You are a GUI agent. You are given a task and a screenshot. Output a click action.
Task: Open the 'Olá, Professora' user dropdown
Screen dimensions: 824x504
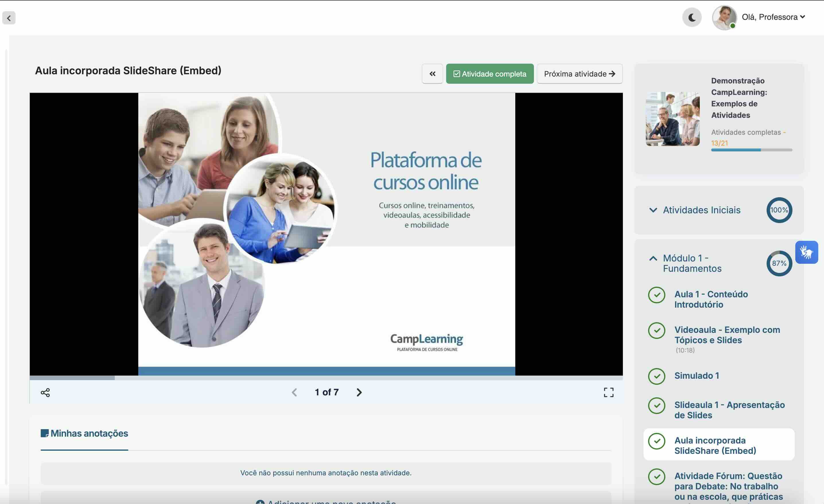pyautogui.click(x=773, y=17)
